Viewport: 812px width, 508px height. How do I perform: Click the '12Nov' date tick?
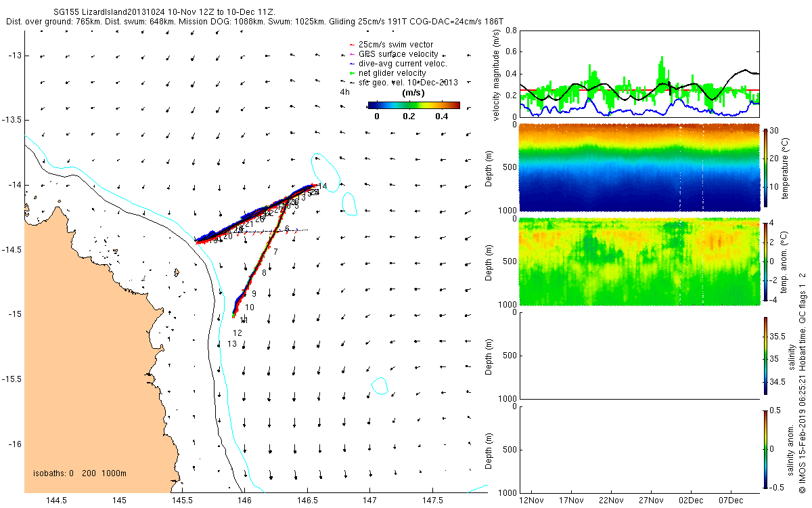pyautogui.click(x=532, y=501)
